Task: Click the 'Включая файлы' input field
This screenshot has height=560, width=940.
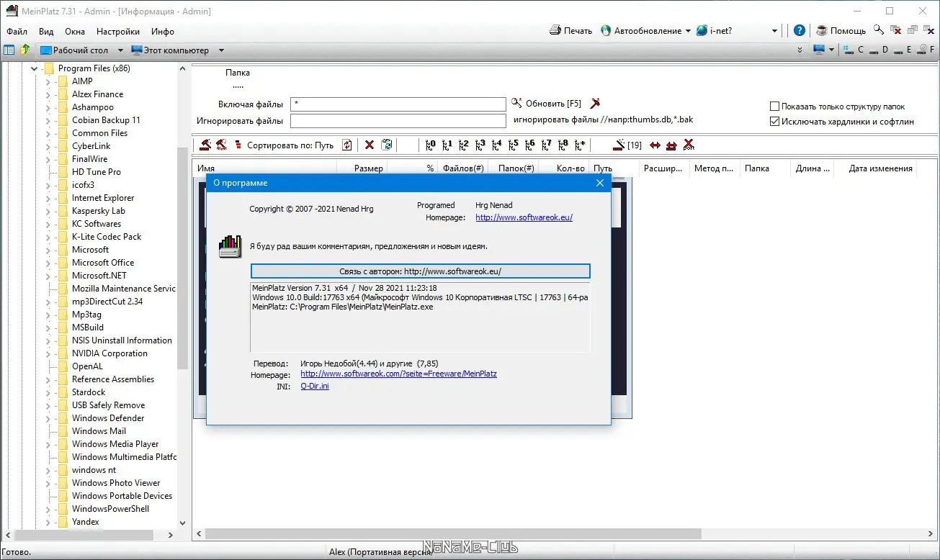Action: pos(398,104)
